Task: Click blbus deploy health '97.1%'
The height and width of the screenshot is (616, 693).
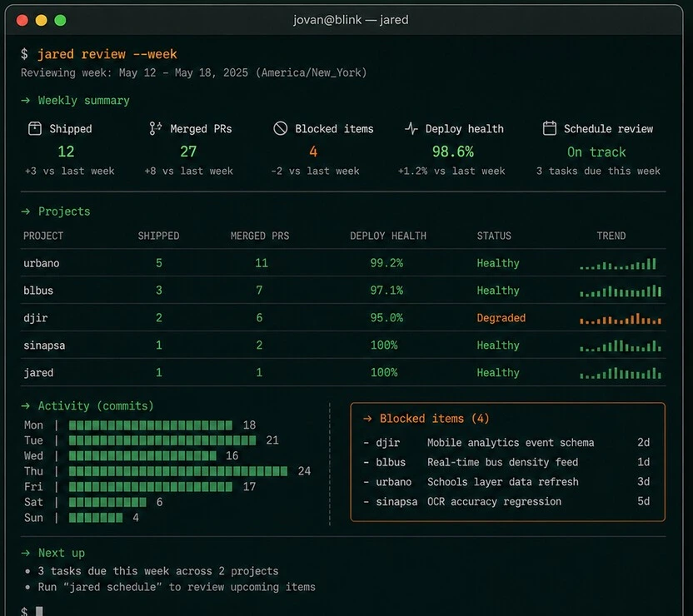Action: pos(386,291)
